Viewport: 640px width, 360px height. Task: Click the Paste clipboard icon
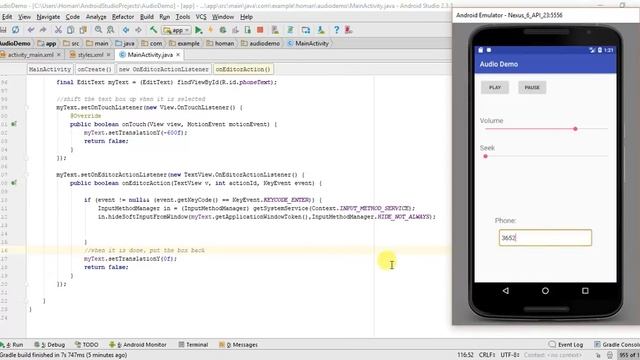(x=83, y=30)
